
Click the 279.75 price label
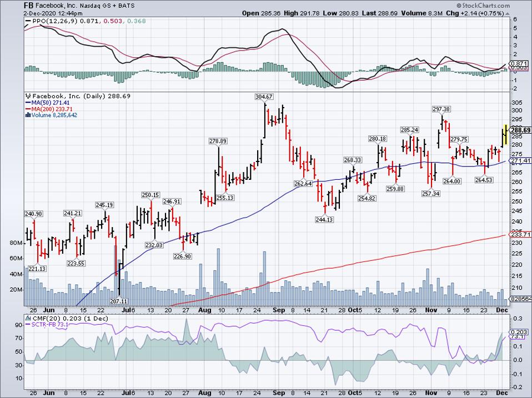pyautogui.click(x=459, y=140)
